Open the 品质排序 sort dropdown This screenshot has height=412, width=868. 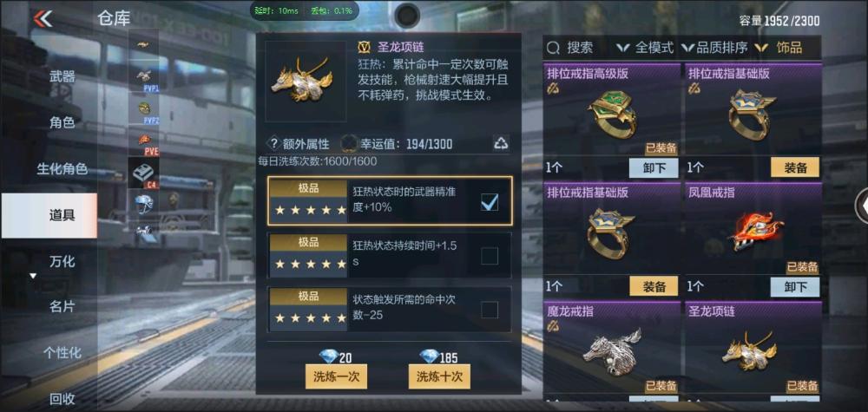[714, 48]
